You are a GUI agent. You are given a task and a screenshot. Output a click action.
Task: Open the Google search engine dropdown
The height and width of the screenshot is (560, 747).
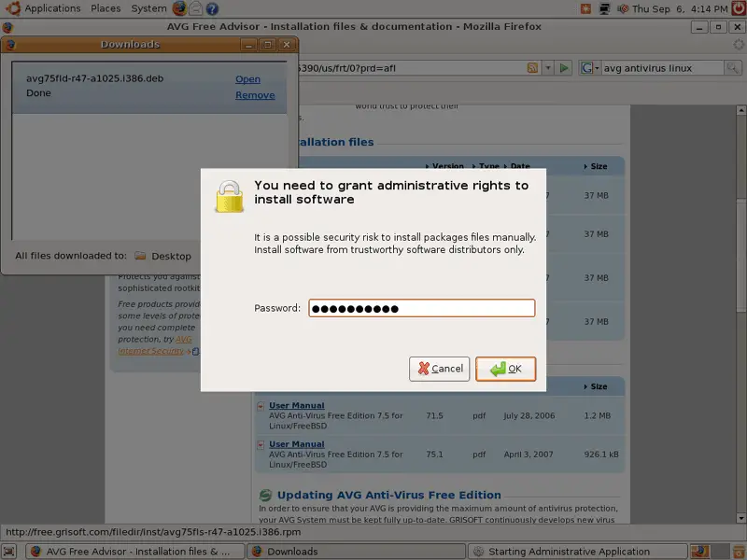click(x=590, y=68)
